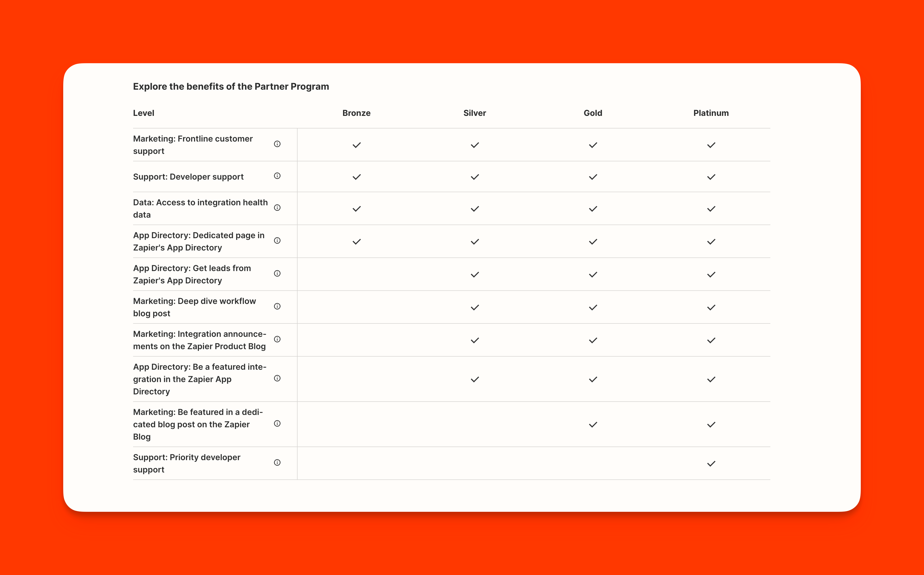Click the Support: Developer support label
The height and width of the screenshot is (575, 924).
click(x=188, y=177)
